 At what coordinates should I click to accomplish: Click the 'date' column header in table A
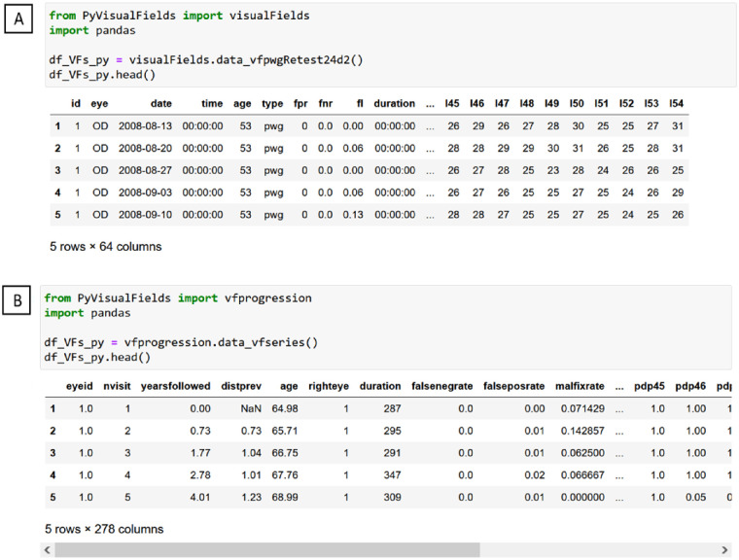tap(161, 104)
